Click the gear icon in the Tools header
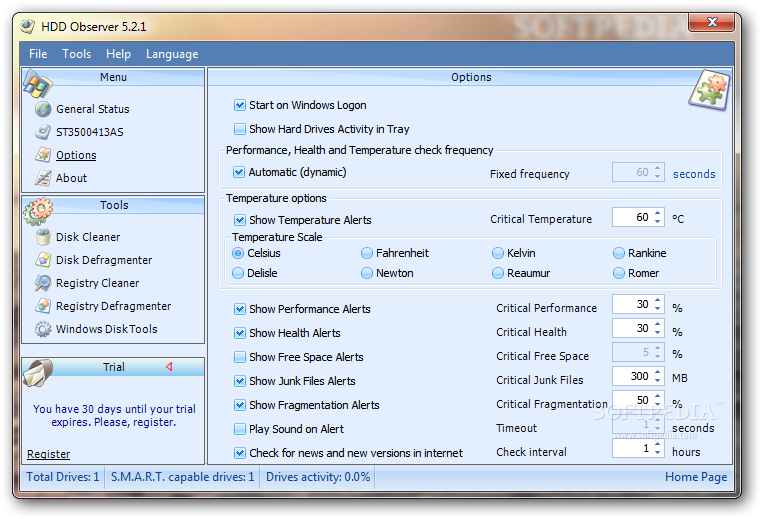The image size is (762, 519). click(38, 211)
